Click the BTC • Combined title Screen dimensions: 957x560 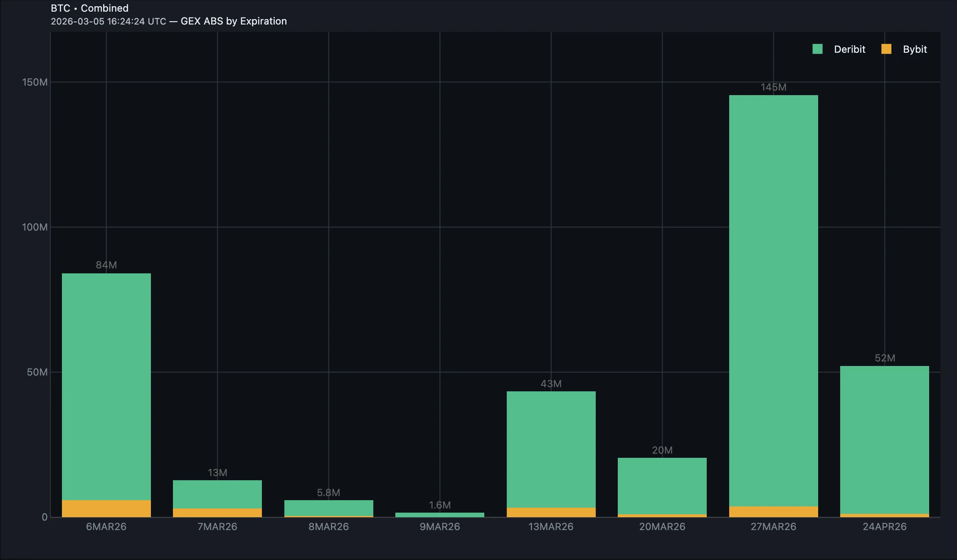[x=89, y=8]
